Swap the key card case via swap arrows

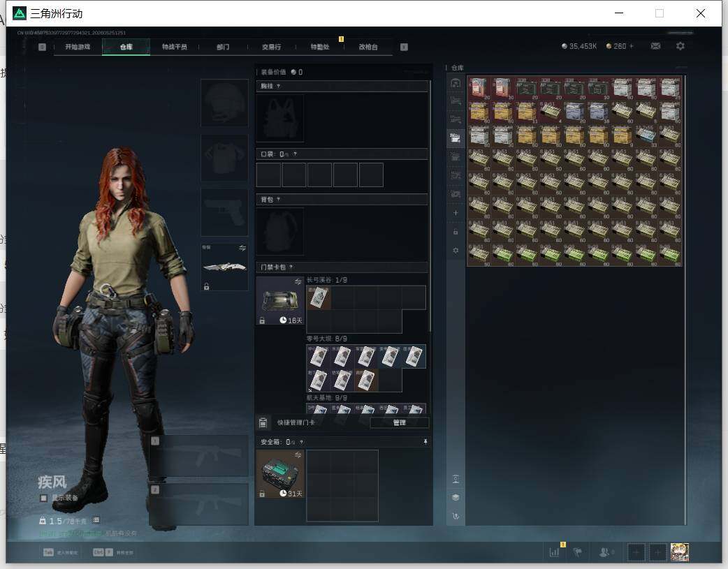[298, 281]
